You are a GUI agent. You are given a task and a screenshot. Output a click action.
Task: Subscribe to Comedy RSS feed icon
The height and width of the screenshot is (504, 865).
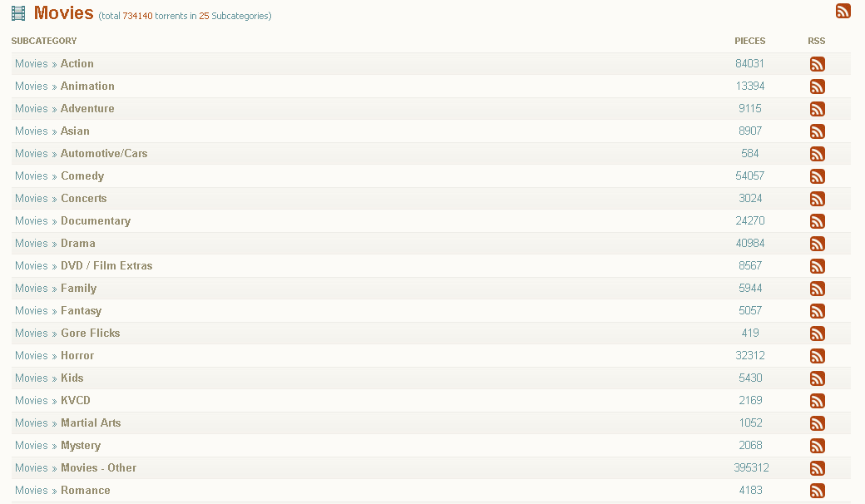(817, 176)
